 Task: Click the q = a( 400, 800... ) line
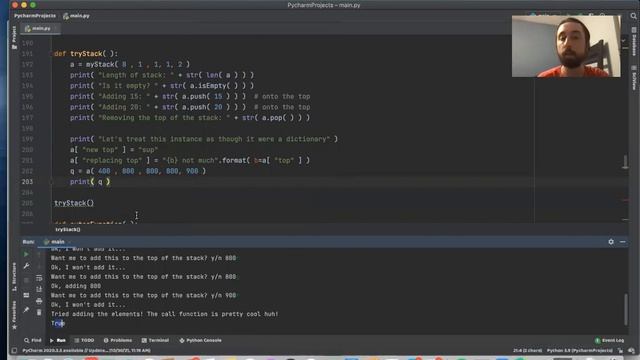(138, 171)
